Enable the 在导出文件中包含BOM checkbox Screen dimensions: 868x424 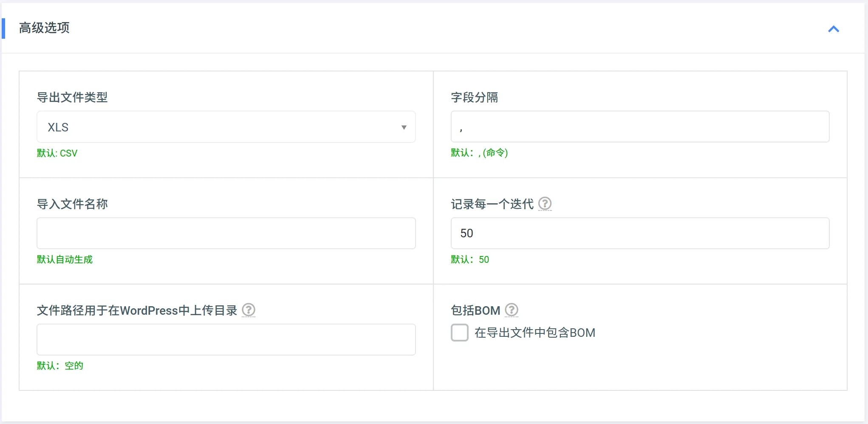tap(460, 333)
